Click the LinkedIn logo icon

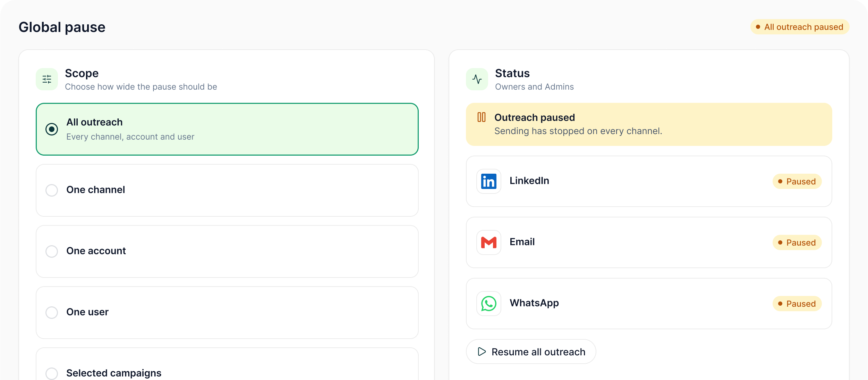[489, 181]
